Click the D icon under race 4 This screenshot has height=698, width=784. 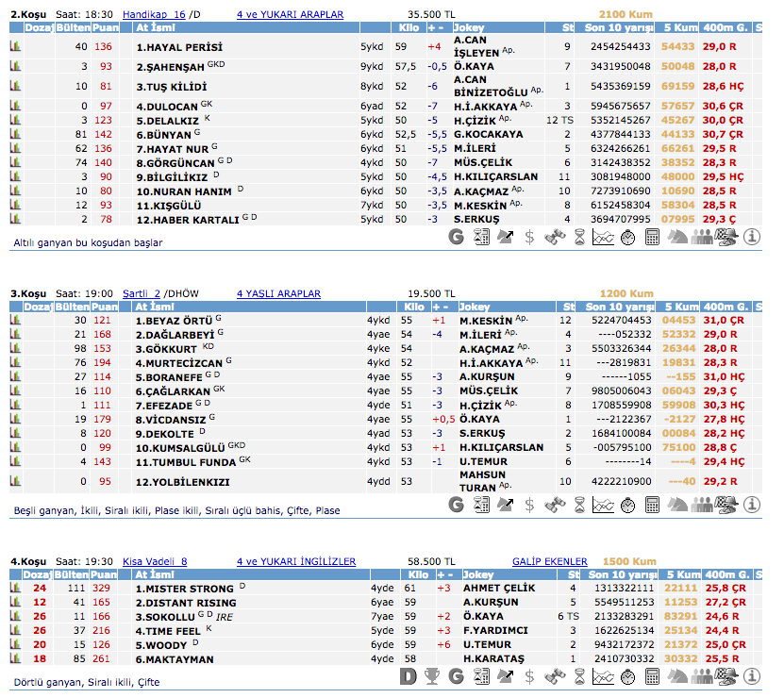pos(408,675)
